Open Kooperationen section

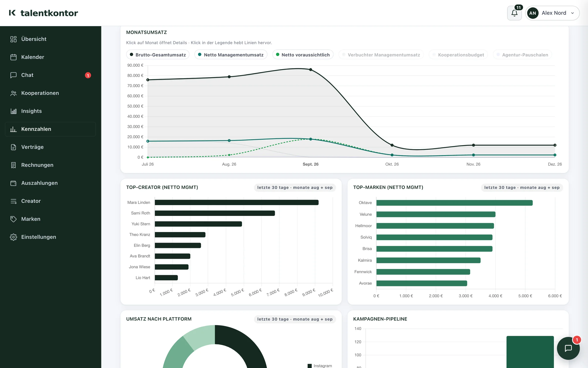coord(50,93)
